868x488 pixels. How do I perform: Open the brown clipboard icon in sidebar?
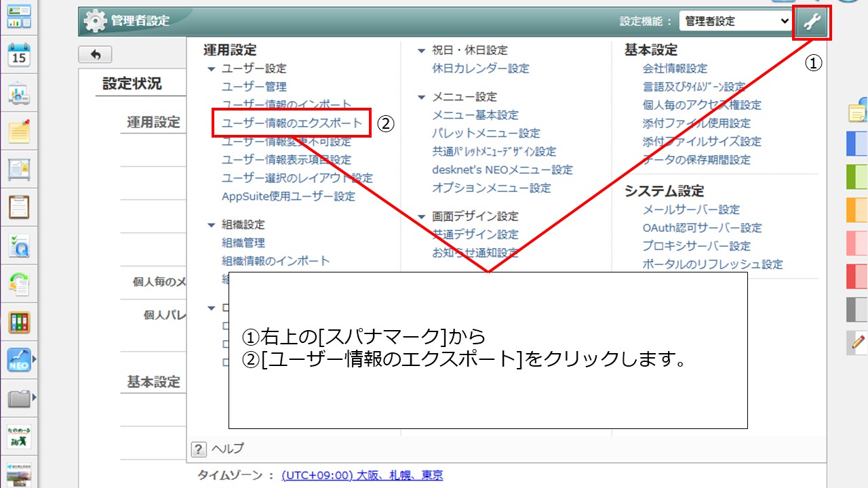pos(19,207)
